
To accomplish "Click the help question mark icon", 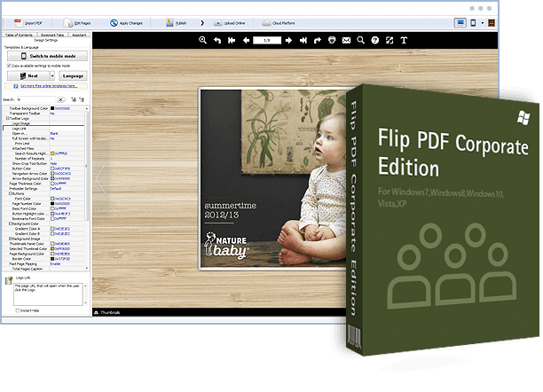I will [x=375, y=40].
